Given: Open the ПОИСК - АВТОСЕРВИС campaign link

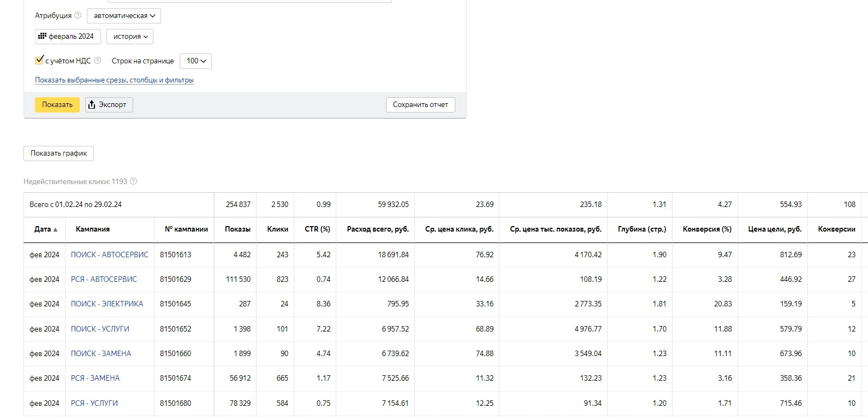Looking at the screenshot, I should point(110,255).
